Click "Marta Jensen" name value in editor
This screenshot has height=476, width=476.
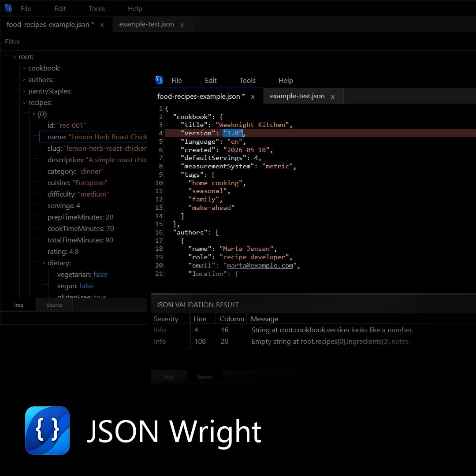246,249
